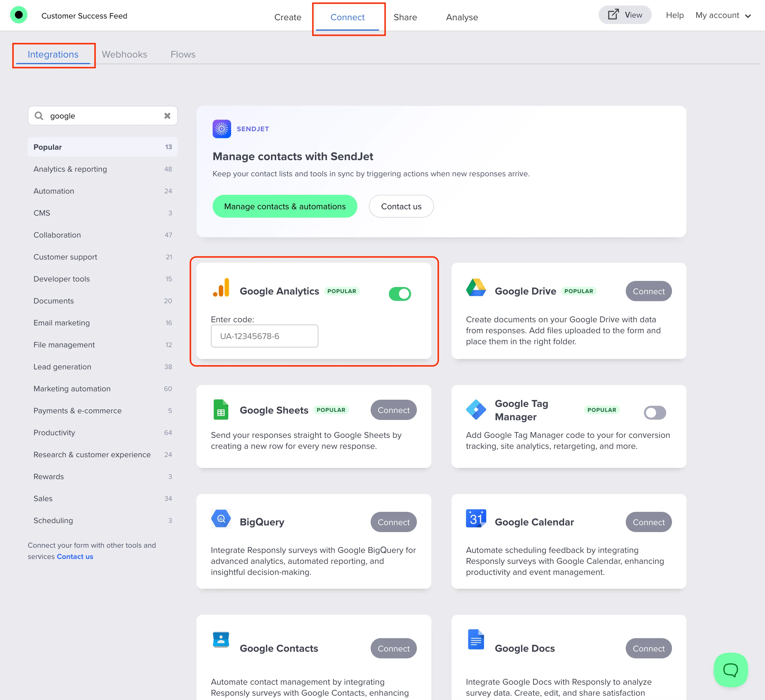This screenshot has width=765, height=700.
Task: Select the Rewards category
Action: [x=103, y=477]
